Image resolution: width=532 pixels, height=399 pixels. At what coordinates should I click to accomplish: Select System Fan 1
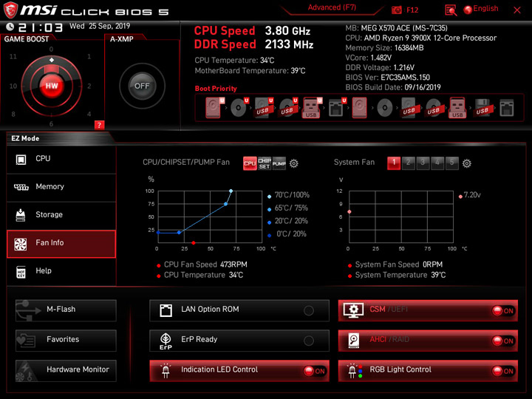pyautogui.click(x=394, y=163)
